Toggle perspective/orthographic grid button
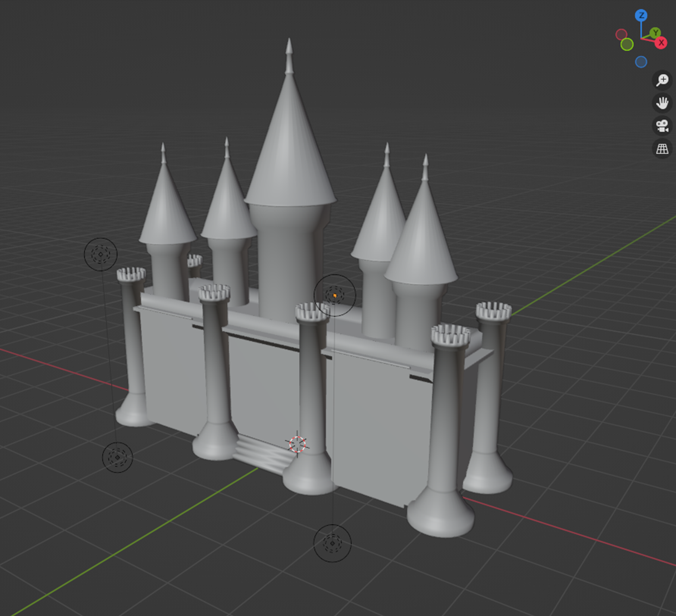 pyautogui.click(x=662, y=149)
